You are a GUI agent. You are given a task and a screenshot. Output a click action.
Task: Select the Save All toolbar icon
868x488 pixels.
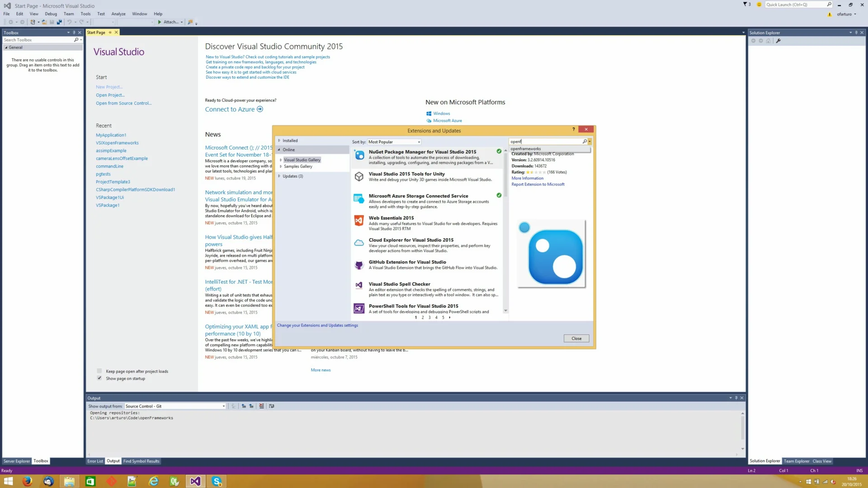click(59, 22)
